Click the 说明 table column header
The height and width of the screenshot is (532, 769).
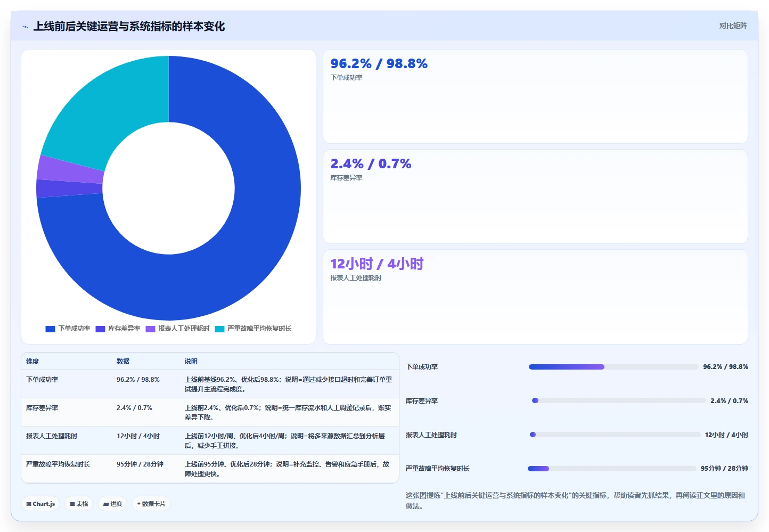click(191, 362)
